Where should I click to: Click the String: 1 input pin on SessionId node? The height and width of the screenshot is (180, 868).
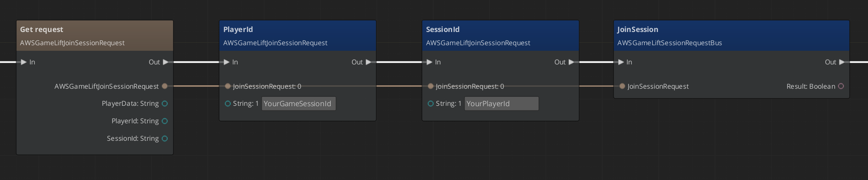pyautogui.click(x=430, y=104)
